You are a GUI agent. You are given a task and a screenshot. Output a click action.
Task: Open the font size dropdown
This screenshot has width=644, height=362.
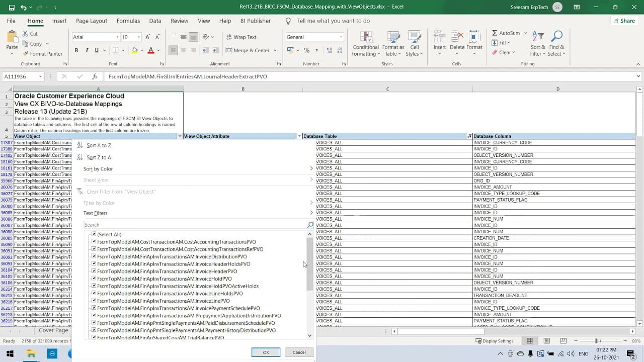click(x=139, y=37)
